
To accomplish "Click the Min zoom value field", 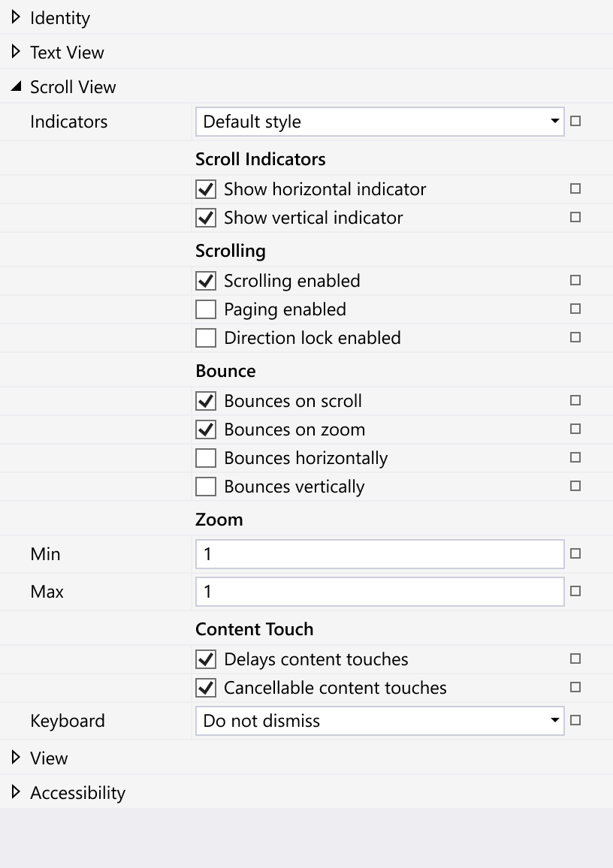I will (x=379, y=553).
